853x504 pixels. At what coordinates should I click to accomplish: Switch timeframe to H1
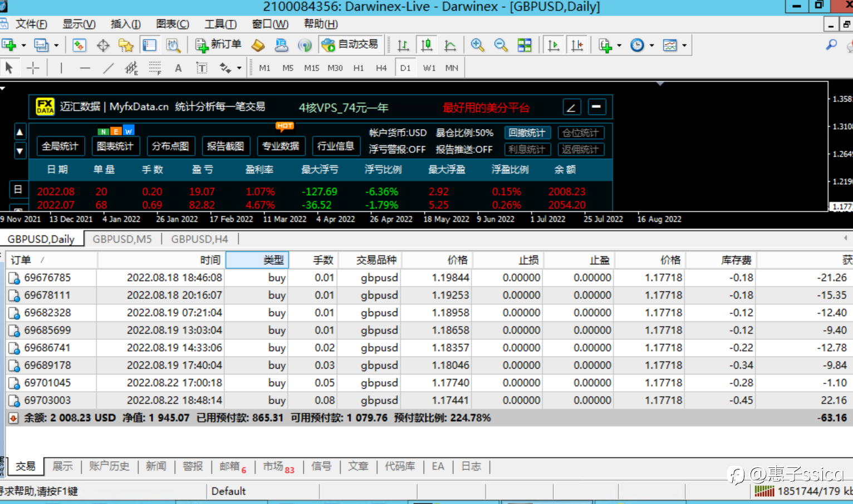(359, 68)
